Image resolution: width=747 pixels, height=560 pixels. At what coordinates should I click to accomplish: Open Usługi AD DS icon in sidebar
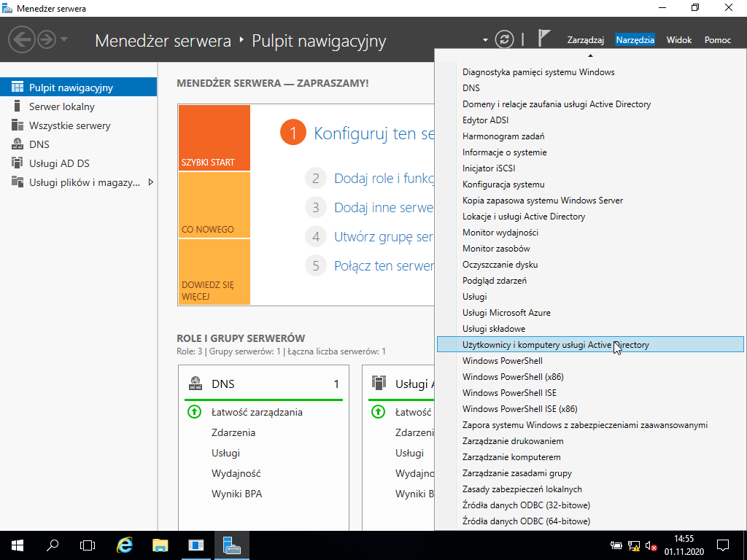[x=18, y=163]
